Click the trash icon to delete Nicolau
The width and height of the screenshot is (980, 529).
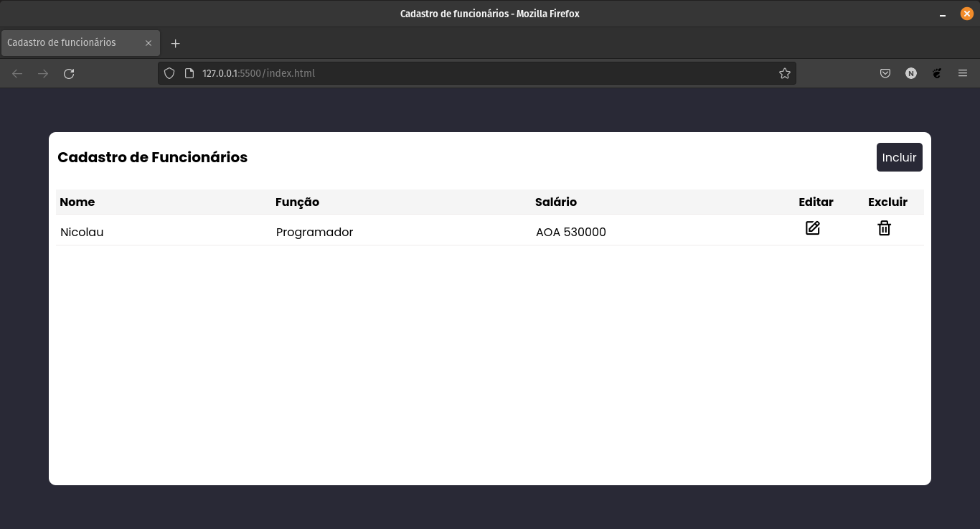[884, 228]
